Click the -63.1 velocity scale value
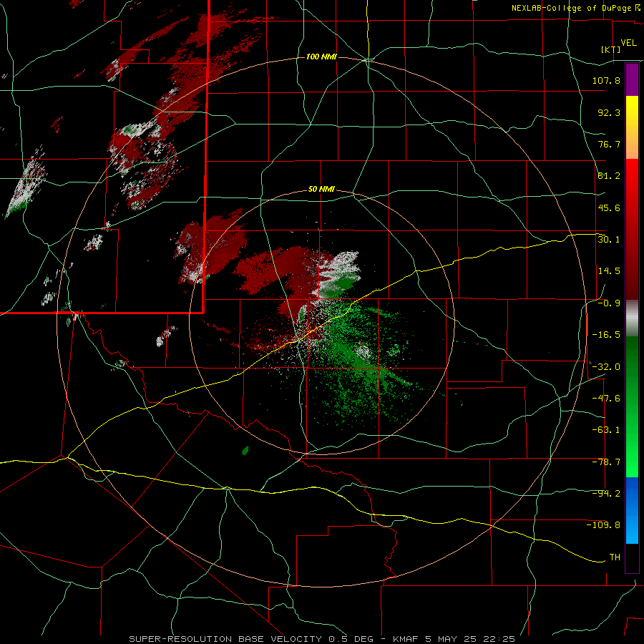The width and height of the screenshot is (644, 644). click(x=606, y=430)
